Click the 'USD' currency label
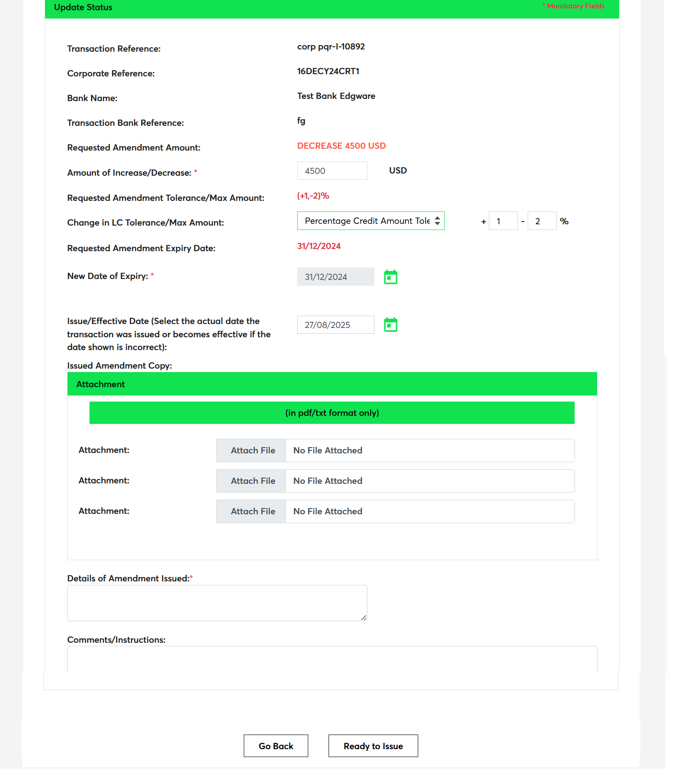673x784 pixels. [398, 170]
